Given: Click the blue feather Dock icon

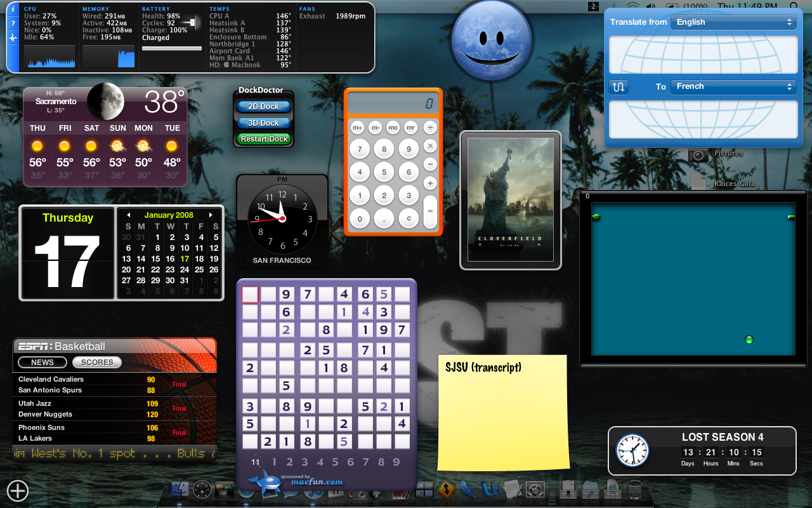Looking at the screenshot, I should click(x=468, y=490).
